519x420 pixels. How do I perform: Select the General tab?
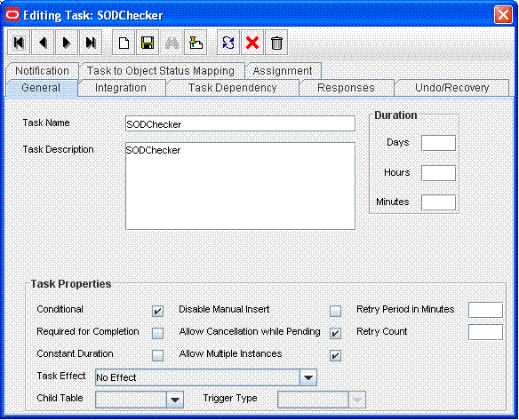41,88
